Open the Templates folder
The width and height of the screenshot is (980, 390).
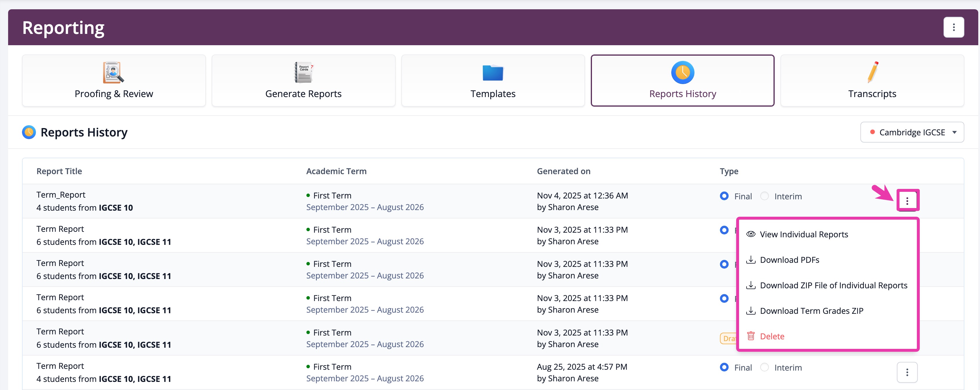pyautogui.click(x=493, y=81)
